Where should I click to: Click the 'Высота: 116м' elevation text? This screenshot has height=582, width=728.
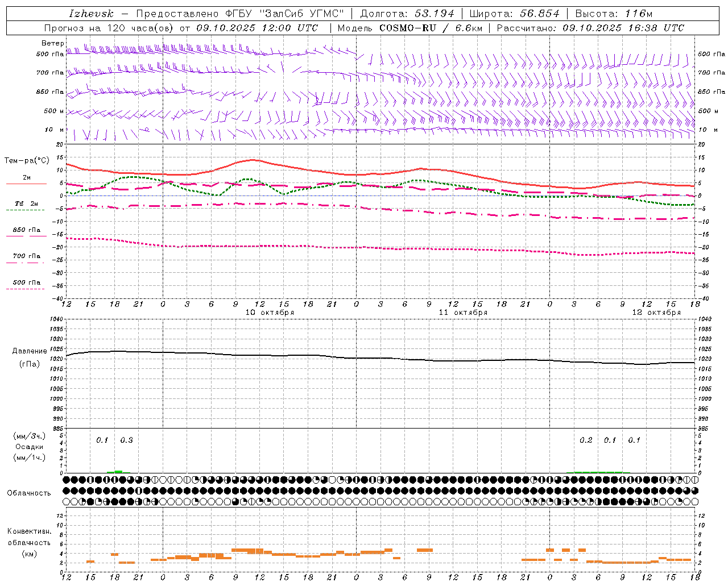tap(614, 14)
